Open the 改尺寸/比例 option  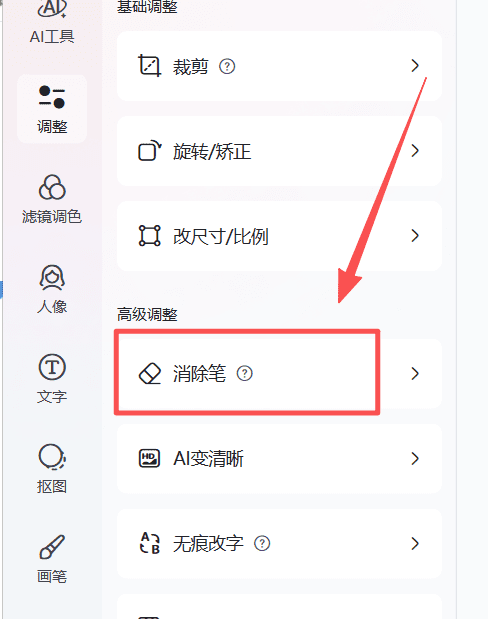coord(279,236)
